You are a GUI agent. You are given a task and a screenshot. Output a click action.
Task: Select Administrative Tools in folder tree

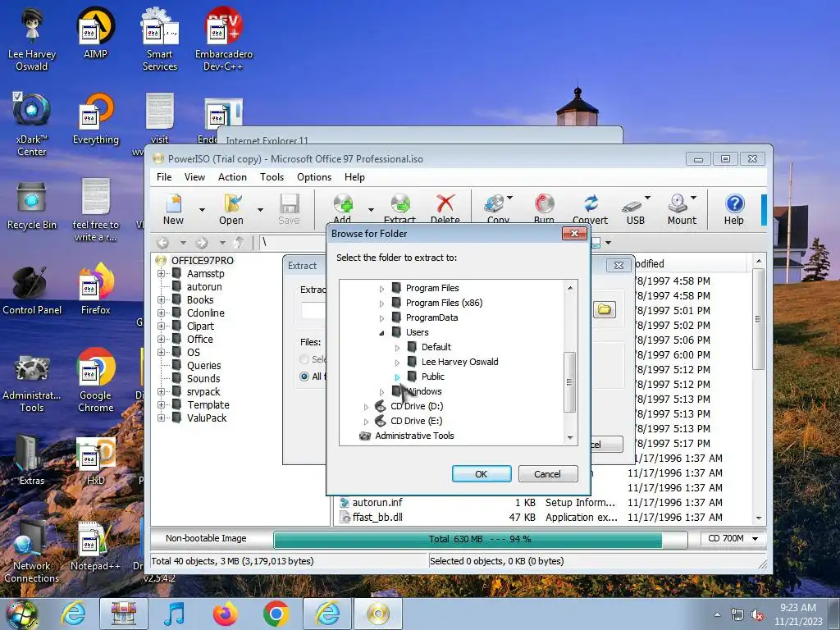point(414,436)
